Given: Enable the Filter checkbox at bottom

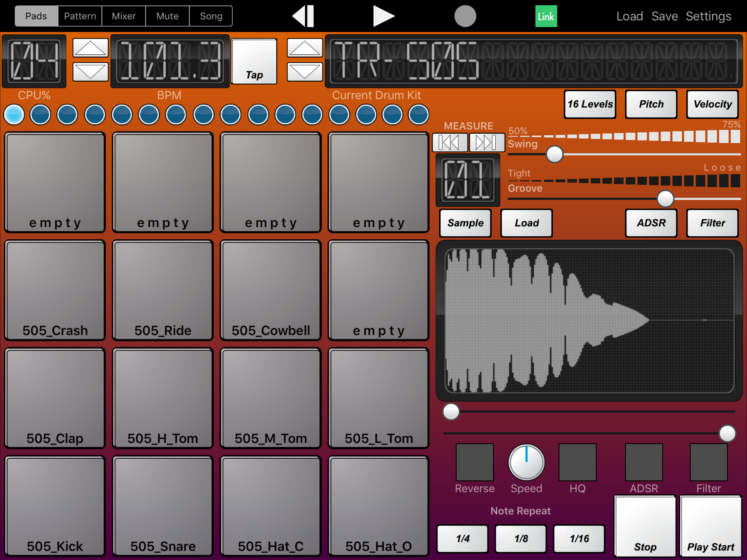Looking at the screenshot, I should coord(708,462).
